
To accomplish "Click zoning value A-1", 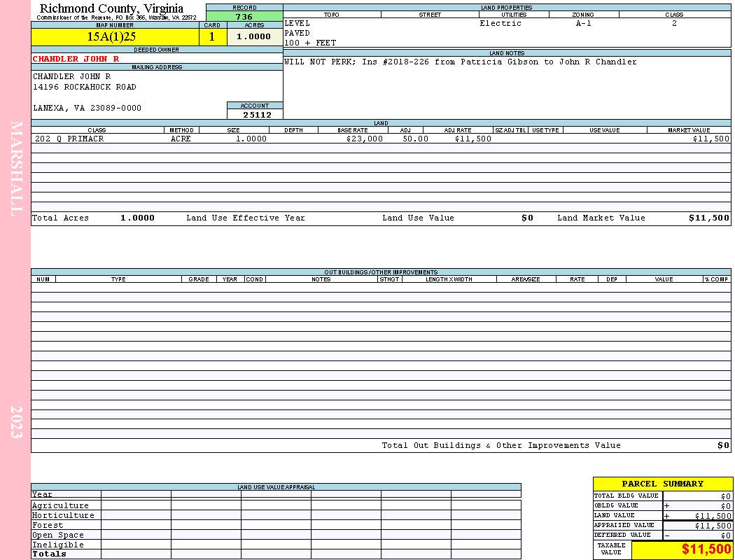I will point(584,23).
